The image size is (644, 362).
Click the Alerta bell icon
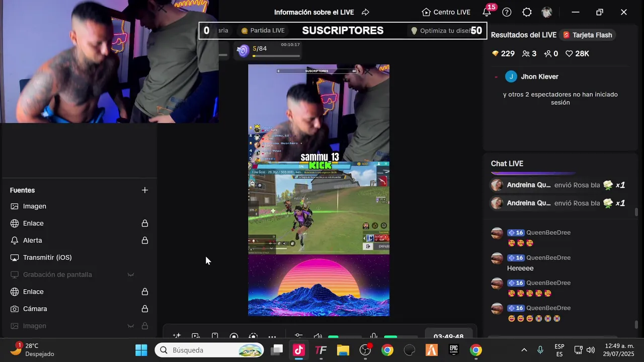coord(15,240)
